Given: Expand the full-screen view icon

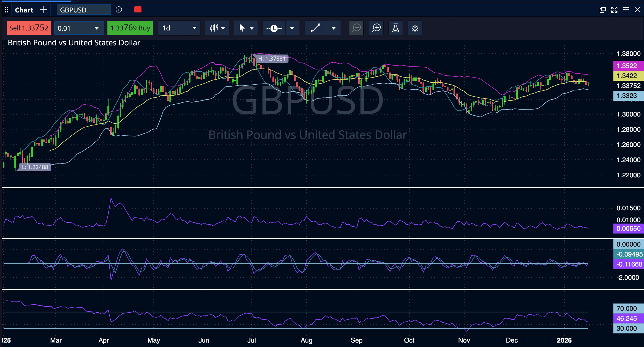Looking at the screenshot, I should click(x=614, y=10).
